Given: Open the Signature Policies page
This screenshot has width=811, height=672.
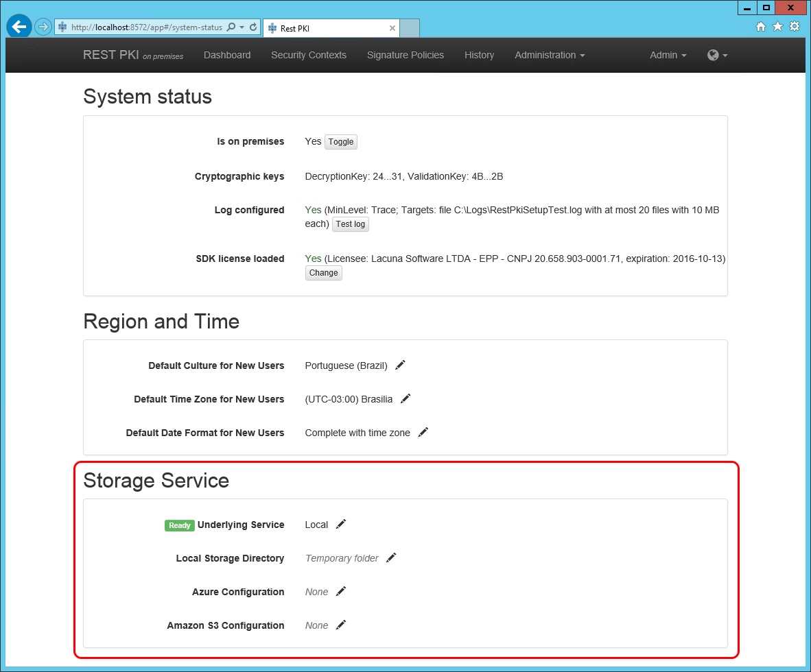Looking at the screenshot, I should pos(405,55).
